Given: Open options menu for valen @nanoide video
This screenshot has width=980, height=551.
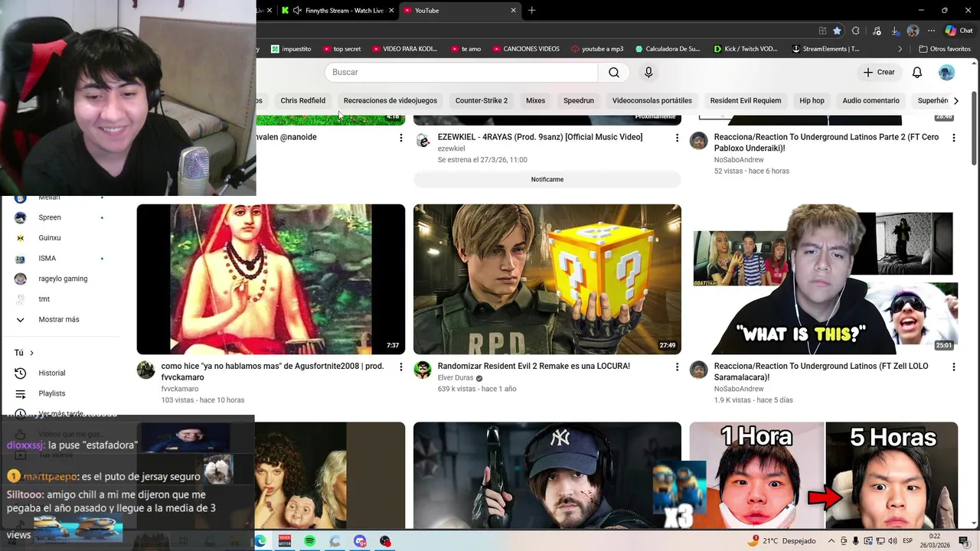Looking at the screenshot, I should click(x=400, y=138).
